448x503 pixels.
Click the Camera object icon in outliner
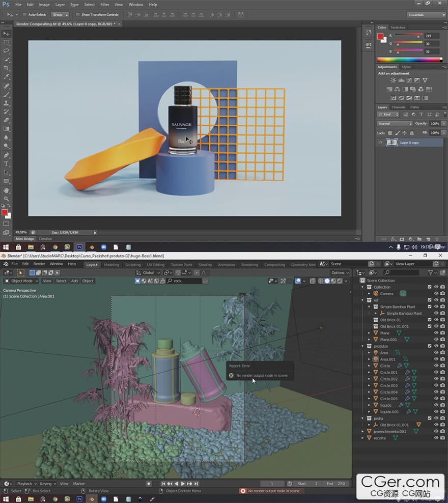click(x=376, y=294)
